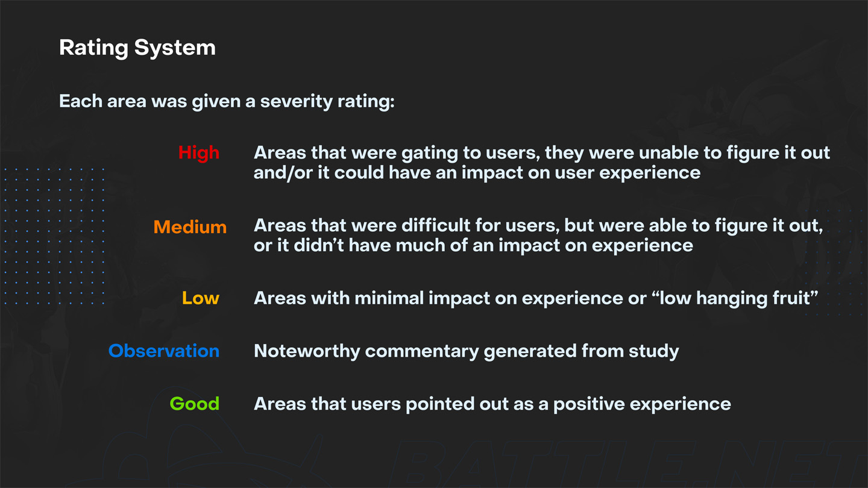This screenshot has height=488, width=868.
Task: Click the description of gating areas for High
Action: point(542,153)
